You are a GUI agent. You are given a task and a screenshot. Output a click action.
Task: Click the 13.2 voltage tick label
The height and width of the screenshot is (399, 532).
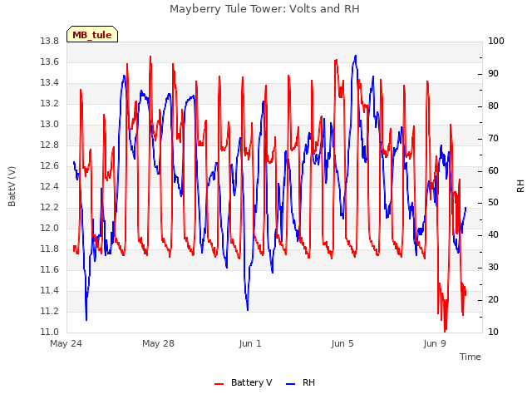[x=50, y=103]
